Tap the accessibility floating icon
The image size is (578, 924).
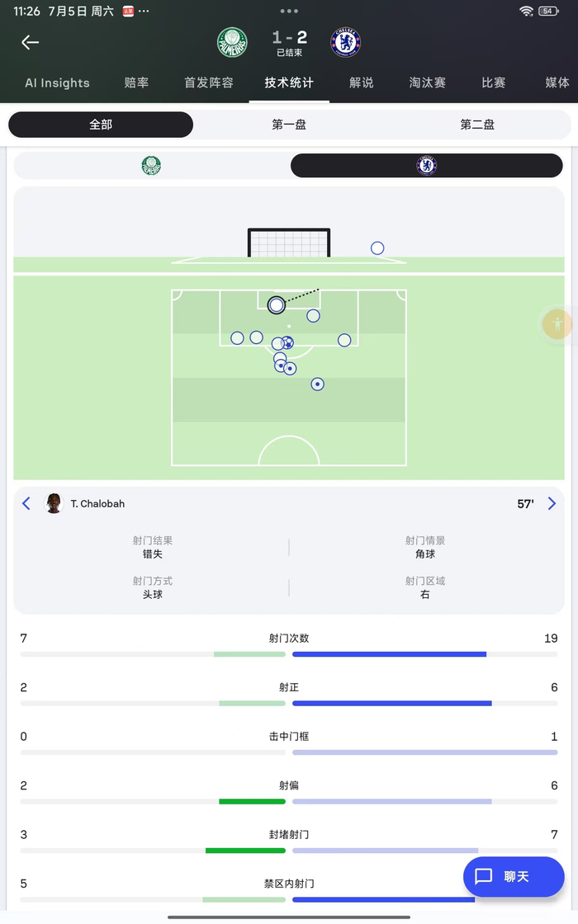click(558, 323)
